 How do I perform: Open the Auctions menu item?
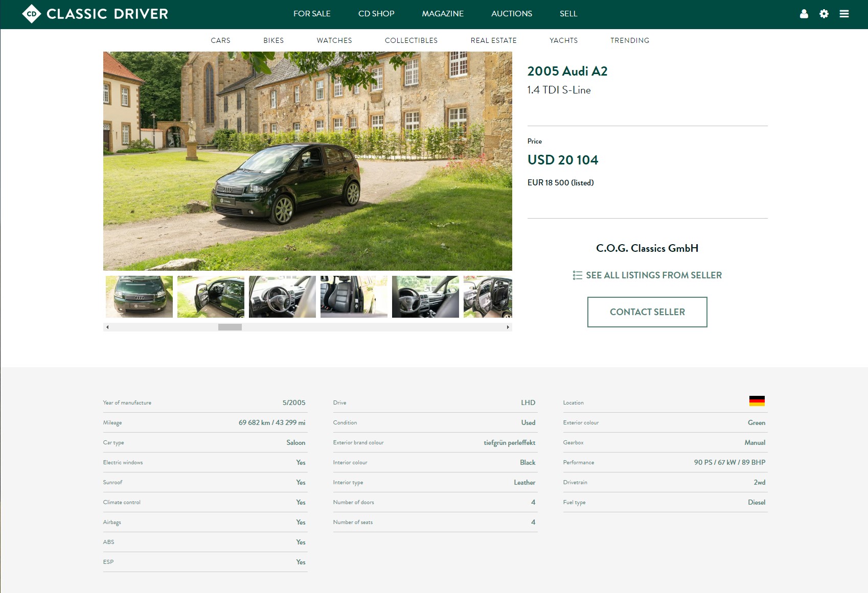(x=512, y=14)
